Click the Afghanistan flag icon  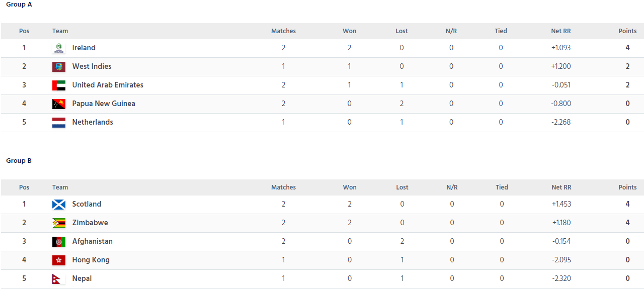tap(59, 242)
